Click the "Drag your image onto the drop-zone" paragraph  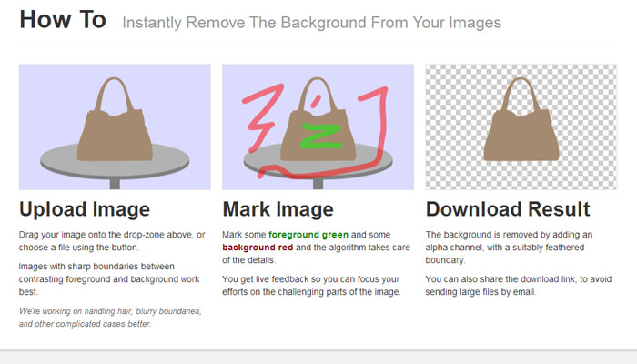point(109,240)
